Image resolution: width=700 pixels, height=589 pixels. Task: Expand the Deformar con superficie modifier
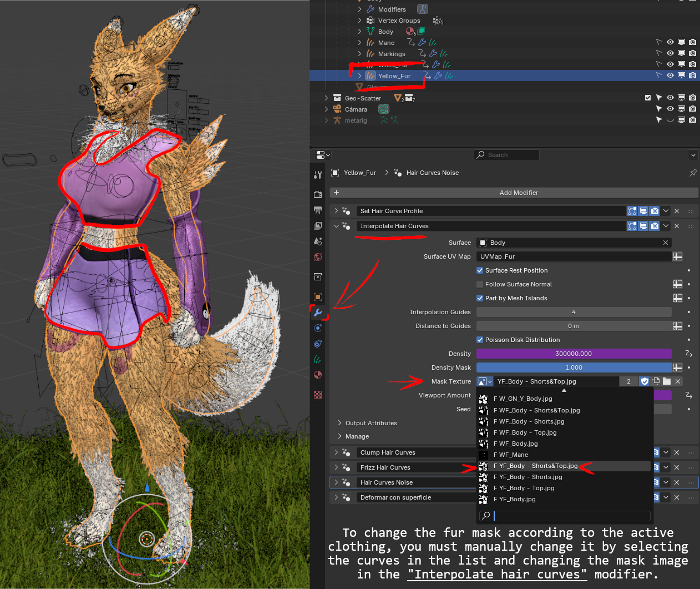(336, 497)
